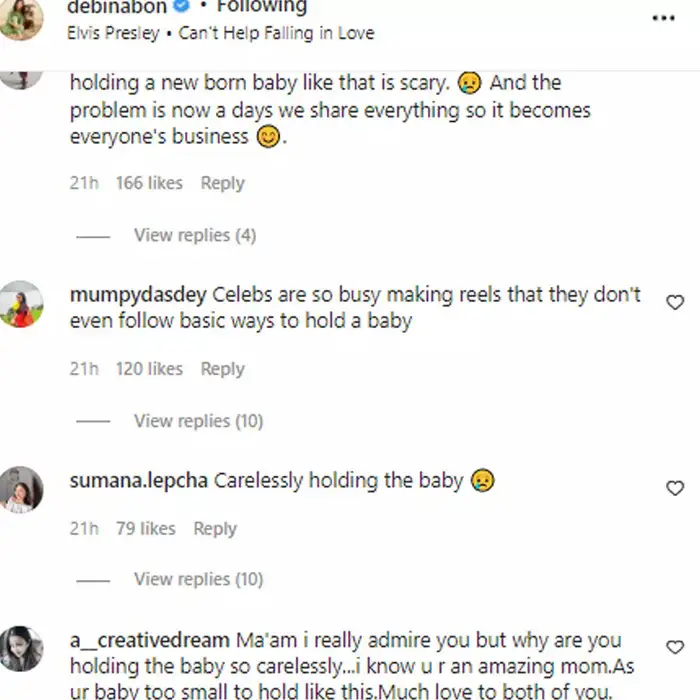
Task: Open mumpydasdey's profile avatar
Action: 21,304
